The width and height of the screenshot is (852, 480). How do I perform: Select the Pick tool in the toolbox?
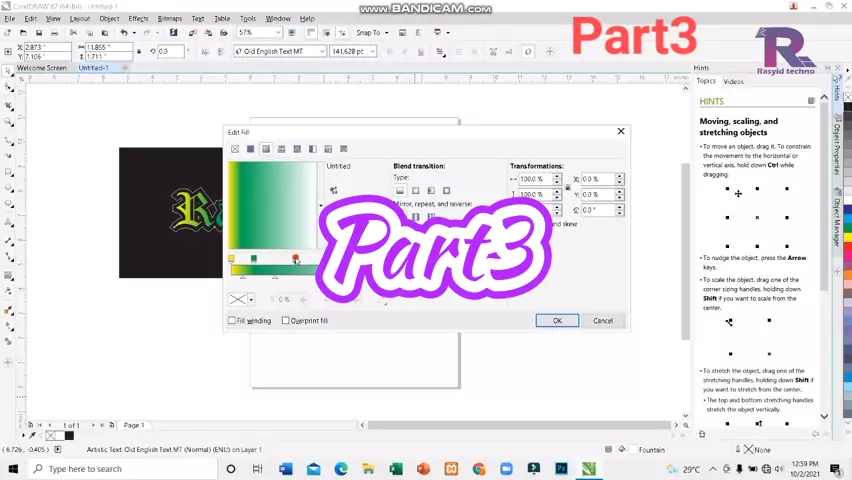9,71
